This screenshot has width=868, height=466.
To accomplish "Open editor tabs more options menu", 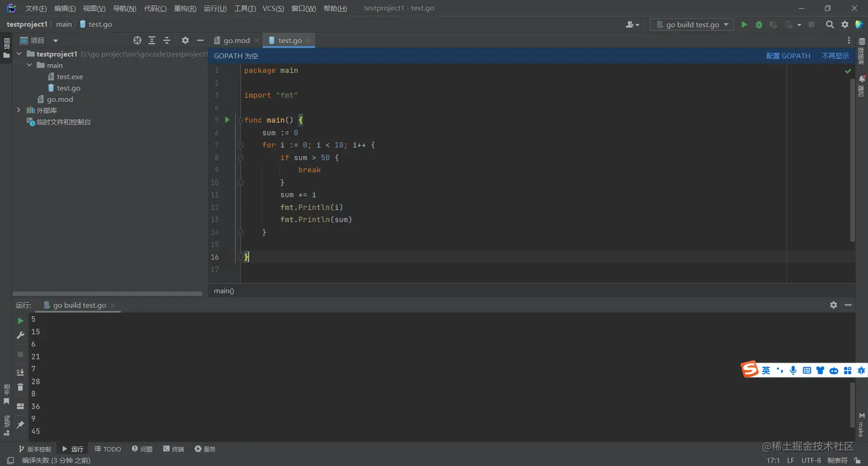I will tap(849, 40).
